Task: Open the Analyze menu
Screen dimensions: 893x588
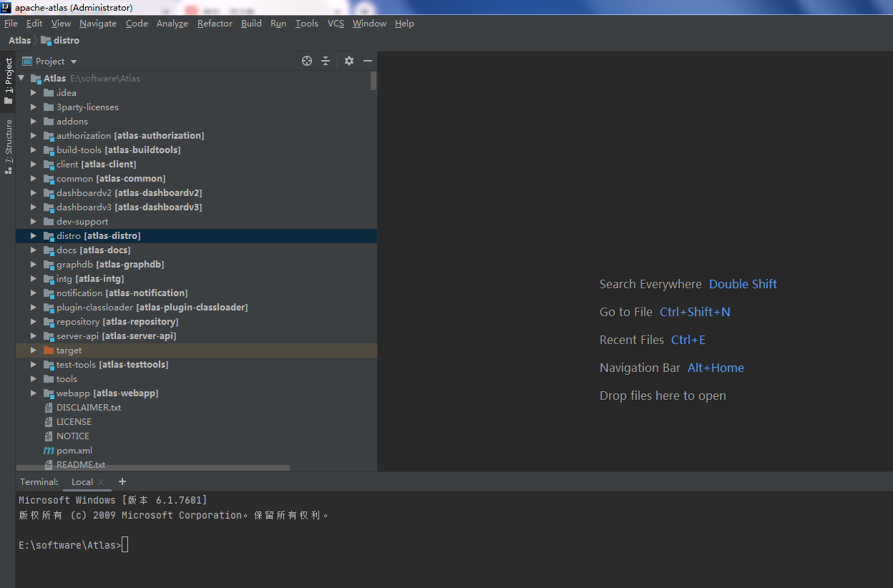Action: click(172, 24)
